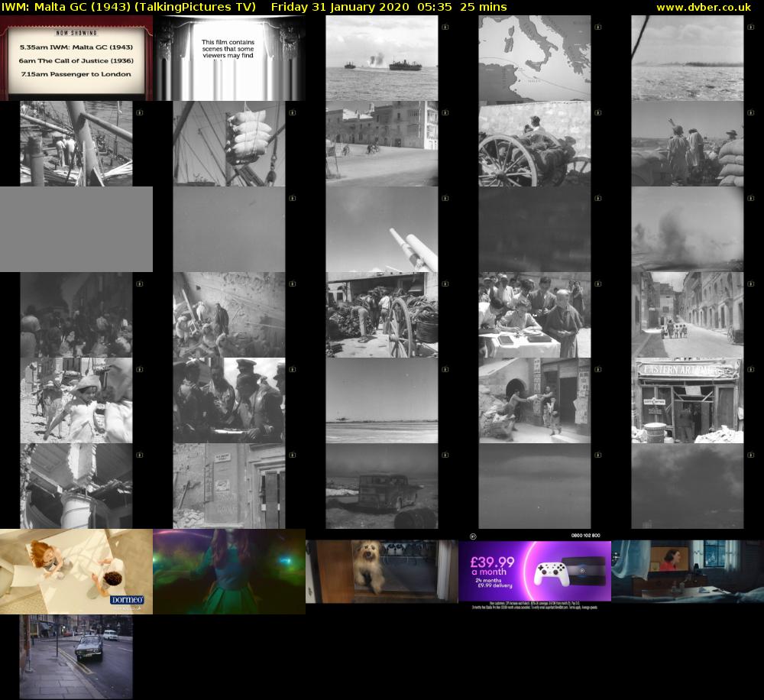
Task: Open the frame of crowd at registration table
Action: pyautogui.click(x=535, y=315)
